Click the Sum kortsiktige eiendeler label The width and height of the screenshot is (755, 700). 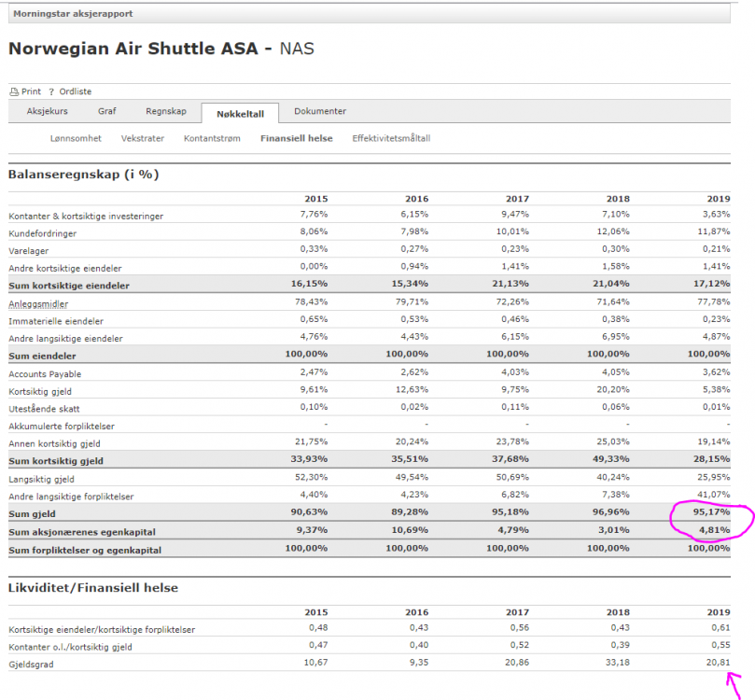[69, 286]
